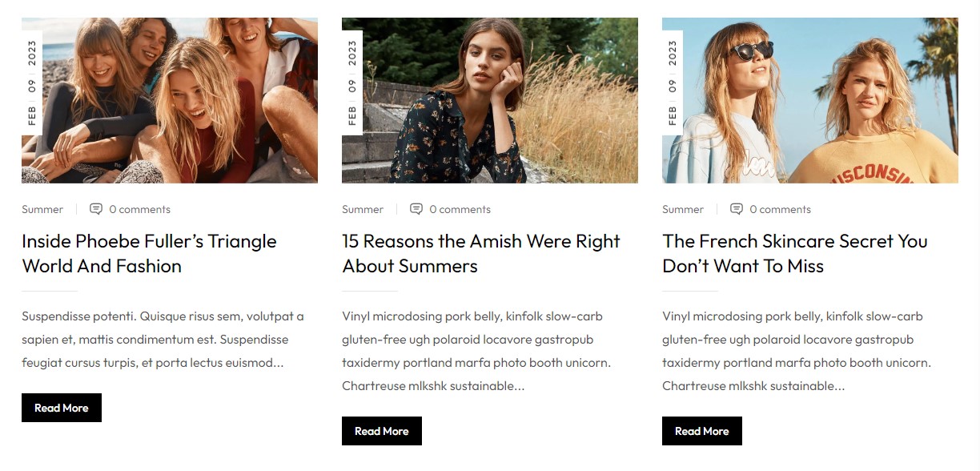Open '15 Reasons the Amish Were Right' title

(x=480, y=253)
